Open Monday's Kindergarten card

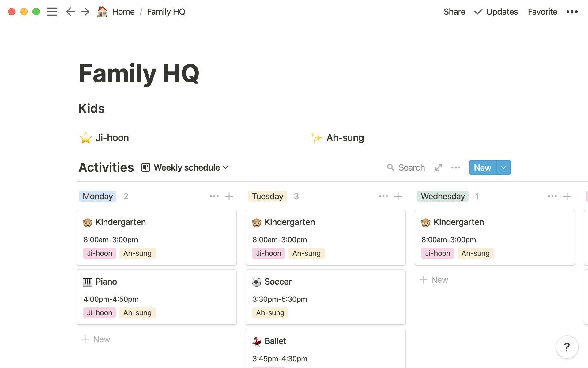(x=157, y=237)
